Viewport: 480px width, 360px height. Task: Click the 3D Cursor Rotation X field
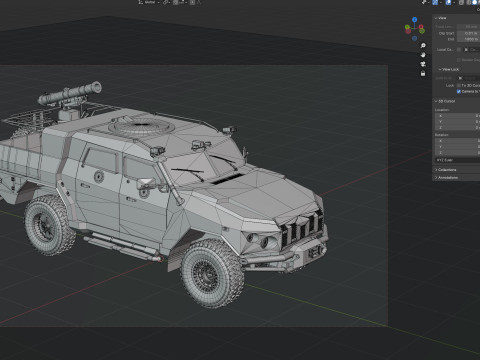coord(457,141)
